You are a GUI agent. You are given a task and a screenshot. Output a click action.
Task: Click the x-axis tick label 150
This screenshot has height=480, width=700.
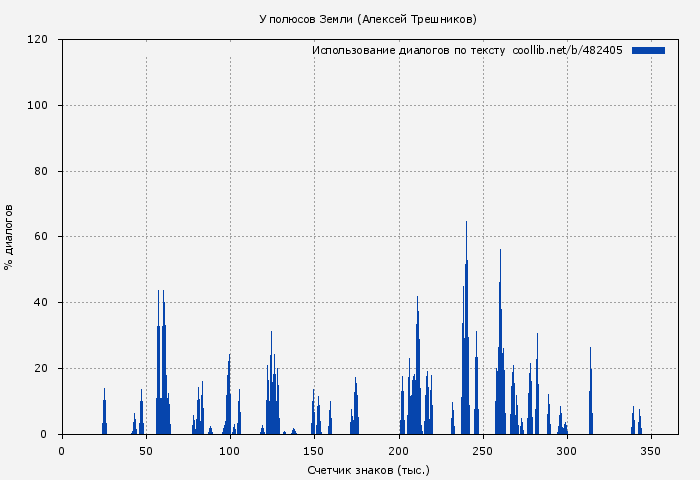click(314, 451)
